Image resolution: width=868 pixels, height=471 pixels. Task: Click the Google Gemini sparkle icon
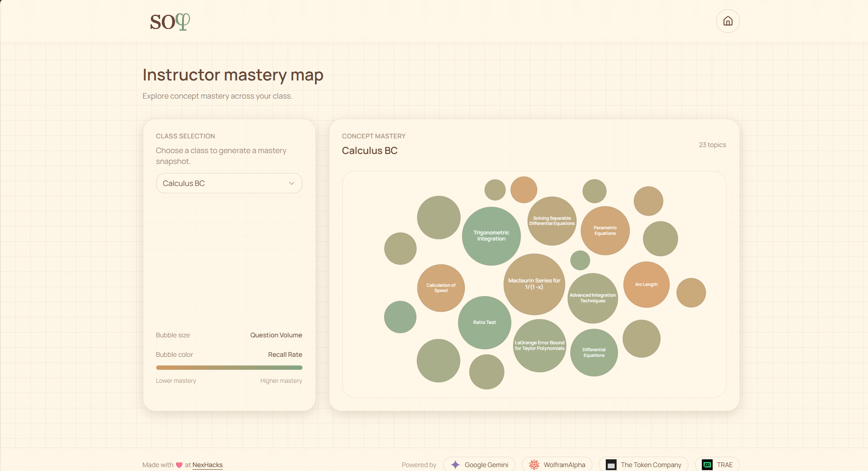[x=455, y=465]
